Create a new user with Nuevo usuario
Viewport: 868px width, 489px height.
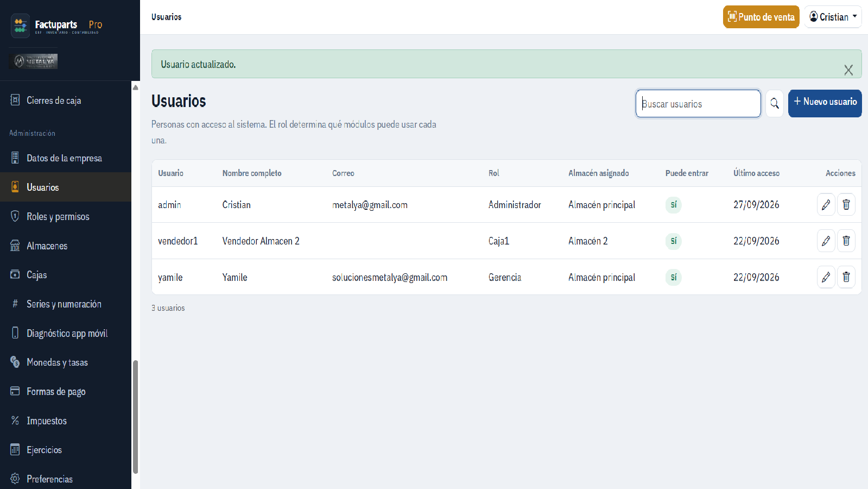(825, 103)
